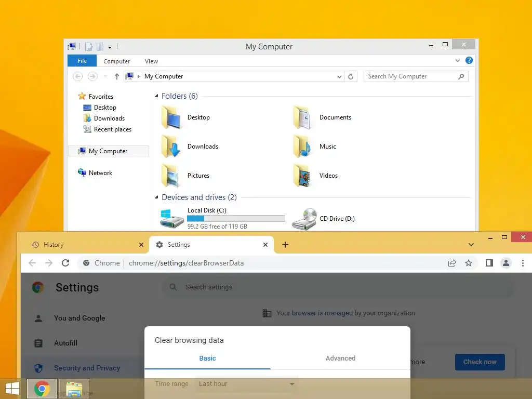532x399 pixels.
Task: Reload the page in Chrome
Action: tap(65, 263)
